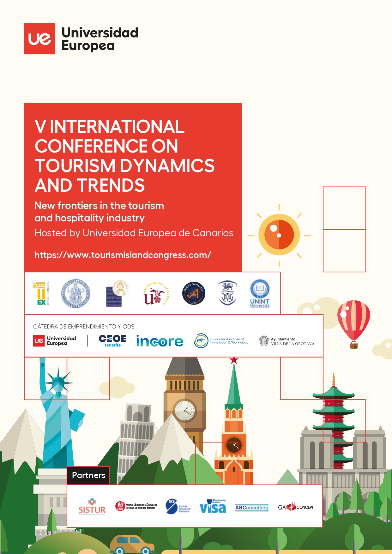Open the tourismislandcongress.com website link
Viewport: 392px width, 554px height.
(x=123, y=255)
